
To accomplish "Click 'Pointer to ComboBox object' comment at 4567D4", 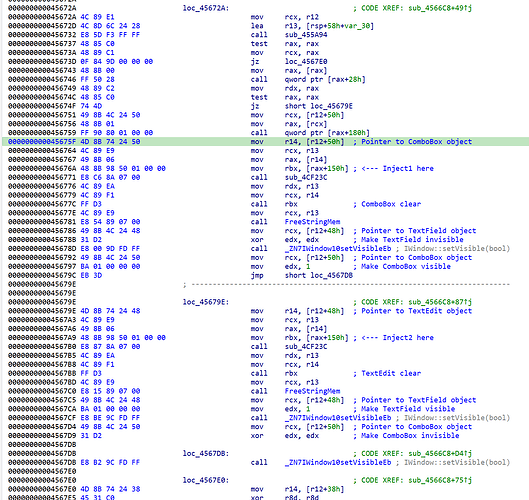I will tap(416, 427).
